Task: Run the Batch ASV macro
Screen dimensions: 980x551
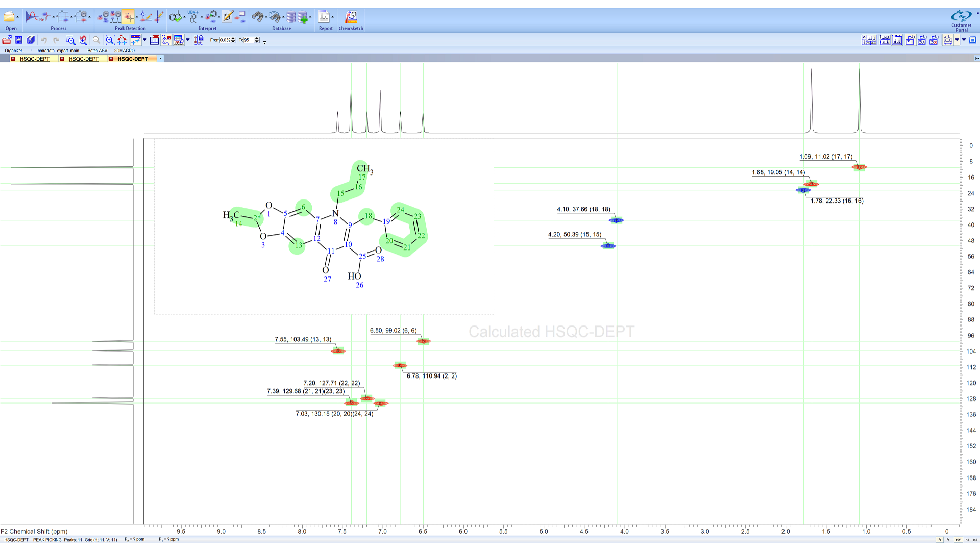Action: click(x=97, y=51)
